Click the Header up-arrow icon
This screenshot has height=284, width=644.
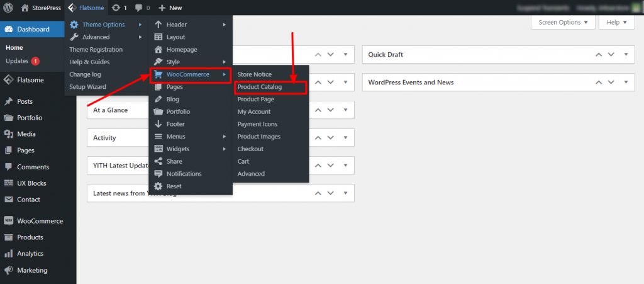click(158, 25)
